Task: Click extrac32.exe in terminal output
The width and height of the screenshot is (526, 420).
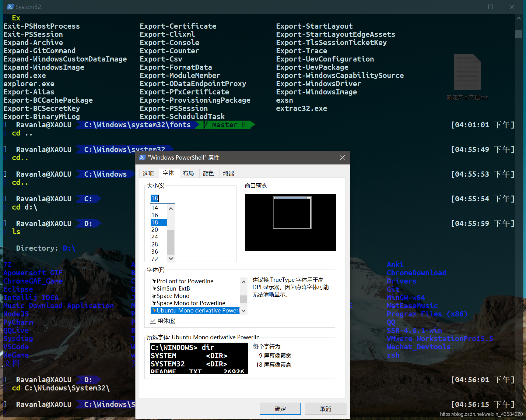Action: click(x=302, y=108)
